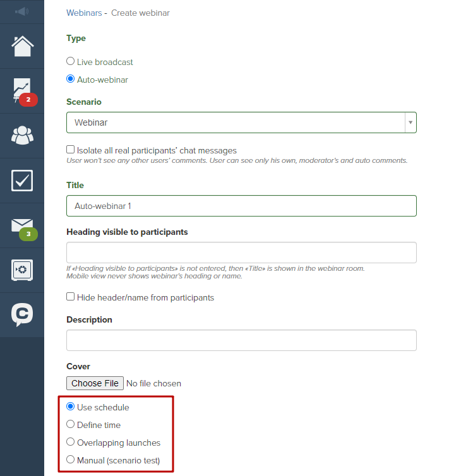Viewport: 449px width, 476px height.
Task: Focus the Heading visible to participants field
Action: tap(241, 253)
